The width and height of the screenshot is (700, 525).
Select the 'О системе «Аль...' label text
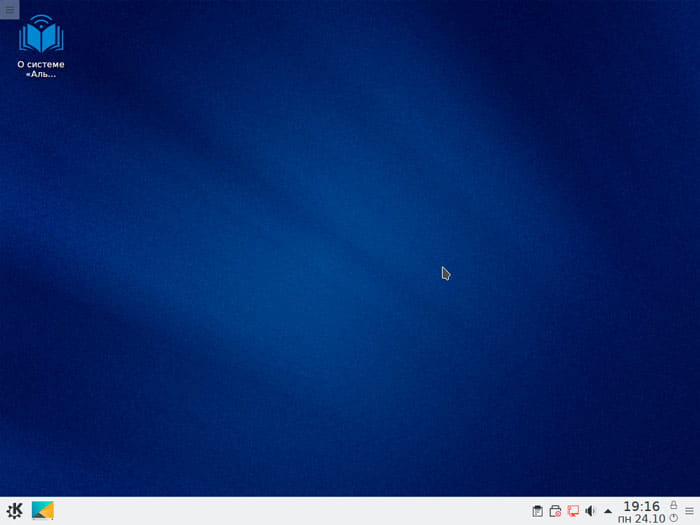pos(41,69)
